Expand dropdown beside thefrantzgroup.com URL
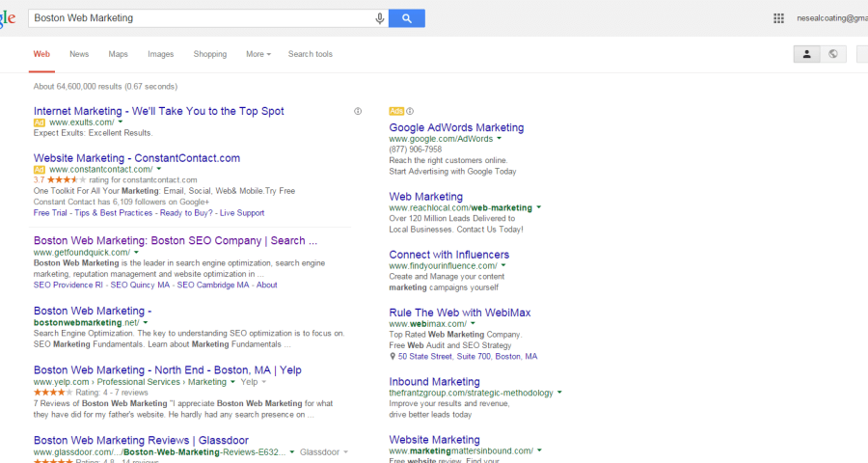Screen dimensions: 868x463 559,393
